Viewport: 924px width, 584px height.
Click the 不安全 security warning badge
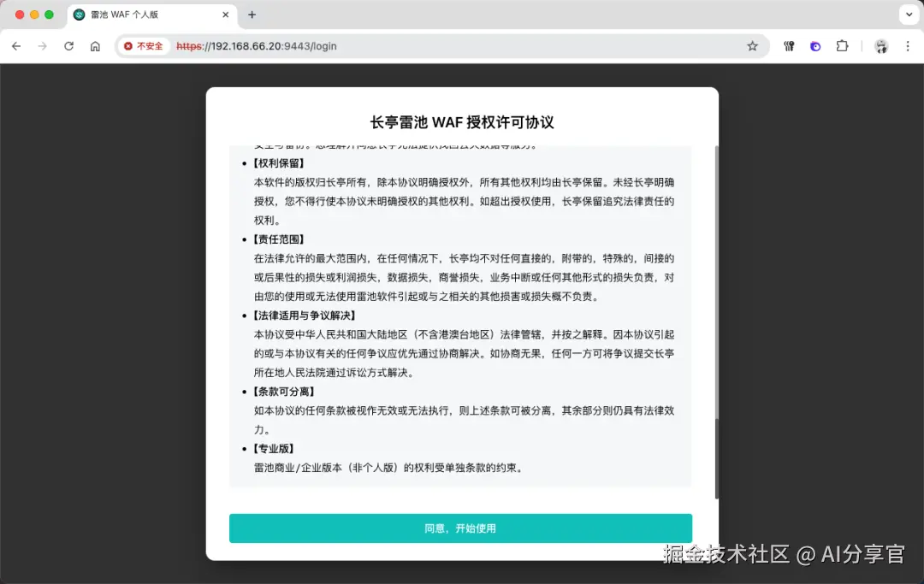pos(143,46)
